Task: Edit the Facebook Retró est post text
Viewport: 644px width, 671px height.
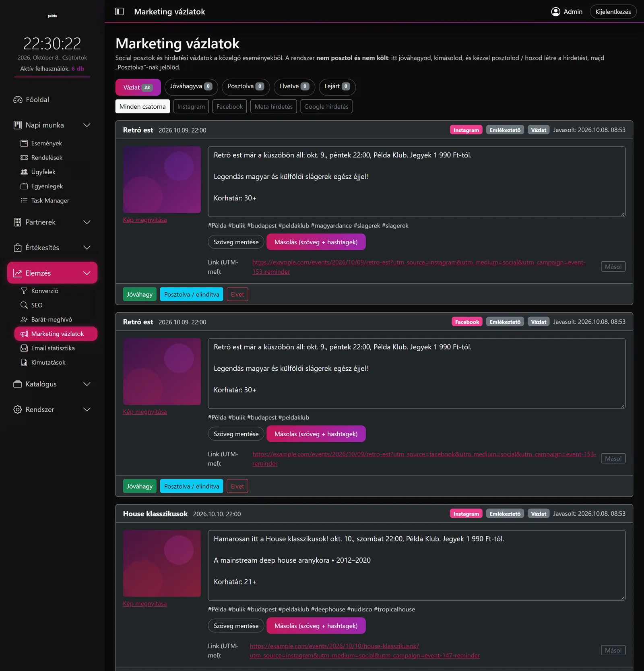Action: tap(417, 374)
